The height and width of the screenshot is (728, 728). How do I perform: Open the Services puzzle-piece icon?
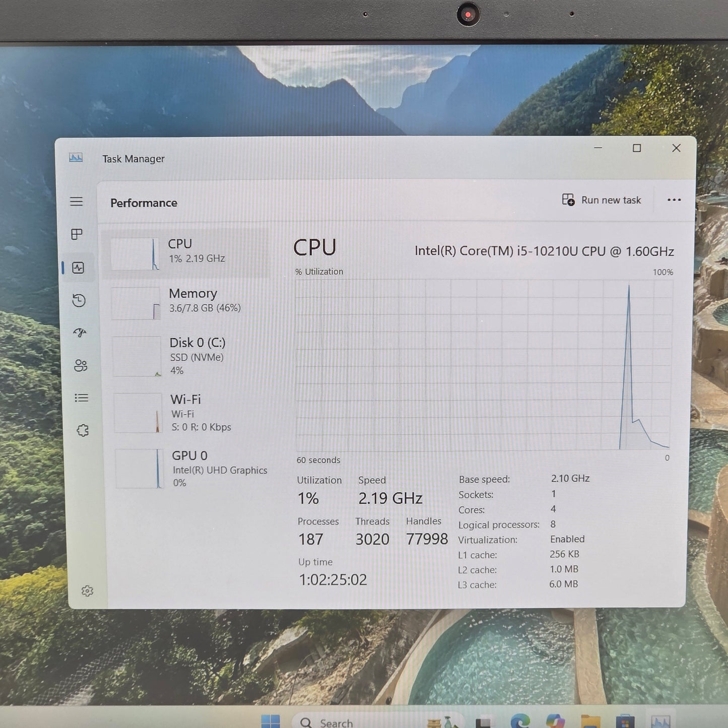(x=83, y=431)
